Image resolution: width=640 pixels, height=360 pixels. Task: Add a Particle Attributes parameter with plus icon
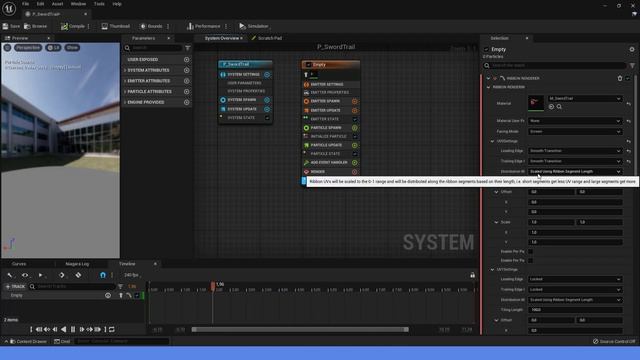coord(187,91)
